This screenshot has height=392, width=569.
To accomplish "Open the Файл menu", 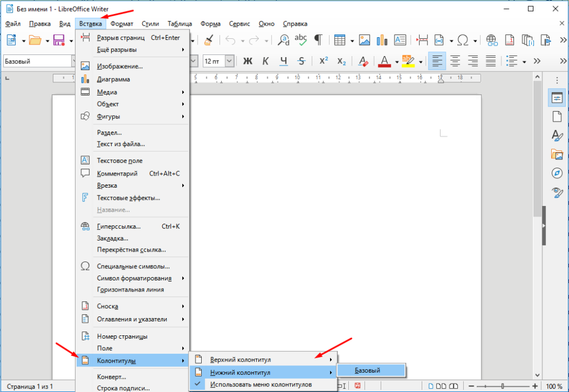I will pos(13,23).
